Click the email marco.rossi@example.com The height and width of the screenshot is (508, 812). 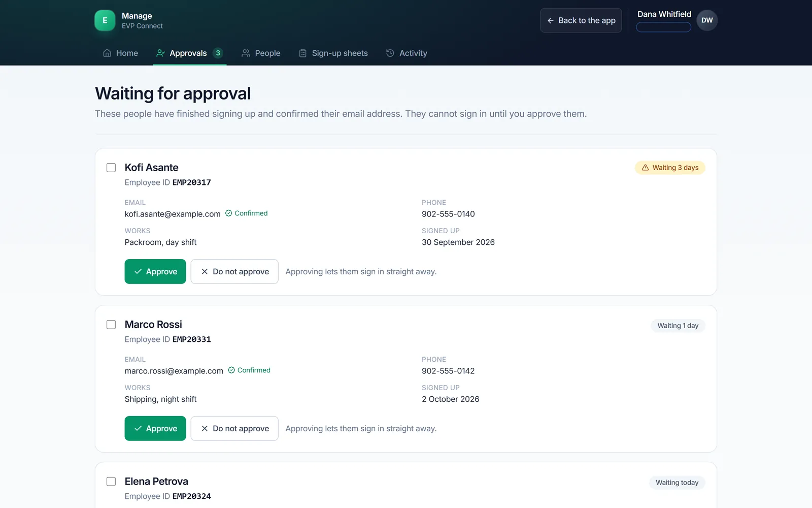(x=174, y=371)
